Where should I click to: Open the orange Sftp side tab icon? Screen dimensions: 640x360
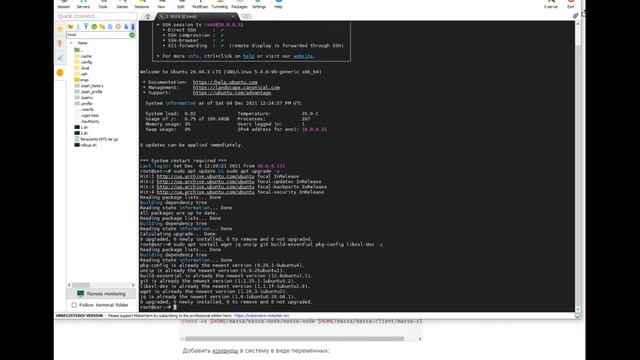point(60,73)
